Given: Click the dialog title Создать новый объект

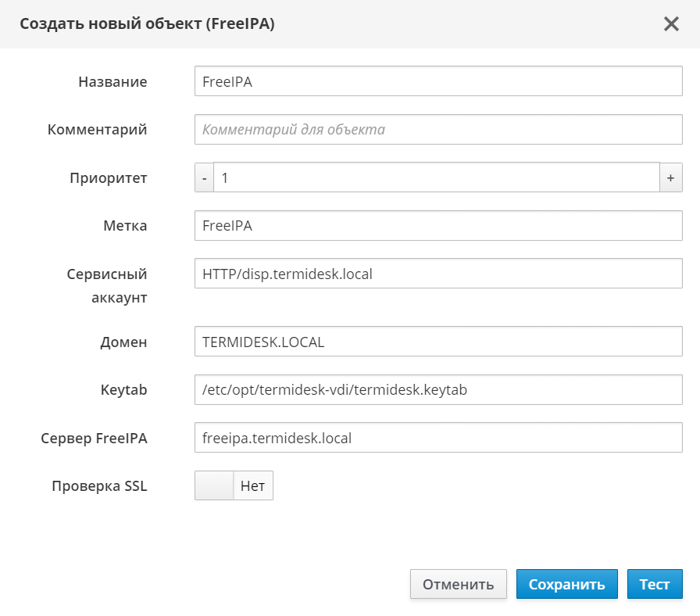Looking at the screenshot, I should (147, 24).
